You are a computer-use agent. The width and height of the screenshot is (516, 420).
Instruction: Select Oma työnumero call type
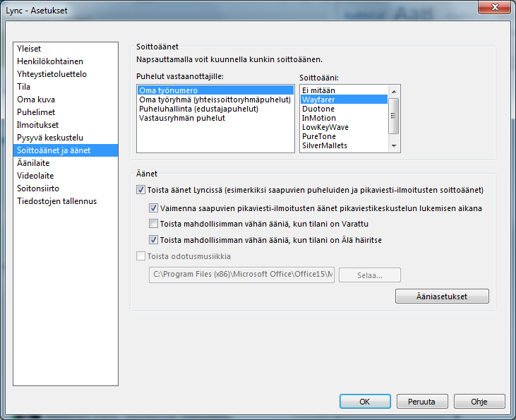[215, 90]
